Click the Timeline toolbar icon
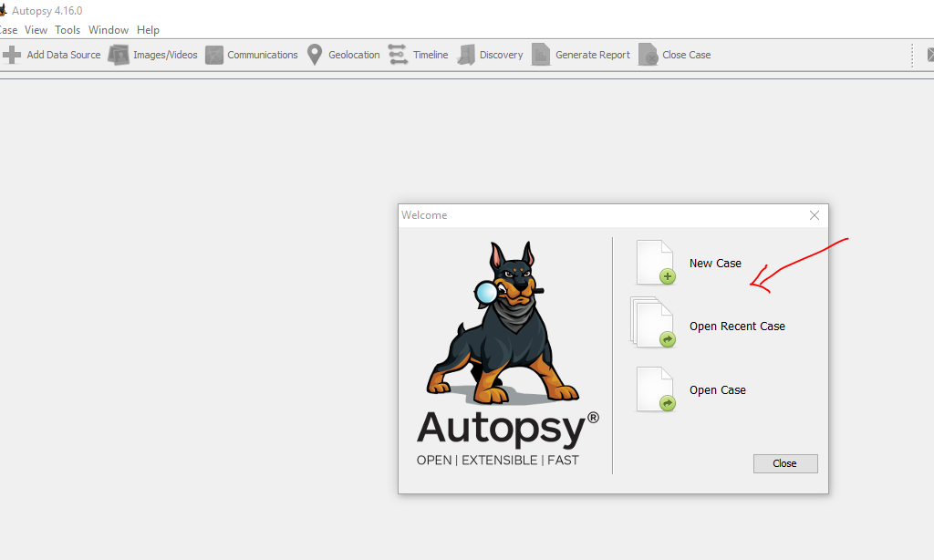The width and height of the screenshot is (934, 560). coord(398,54)
